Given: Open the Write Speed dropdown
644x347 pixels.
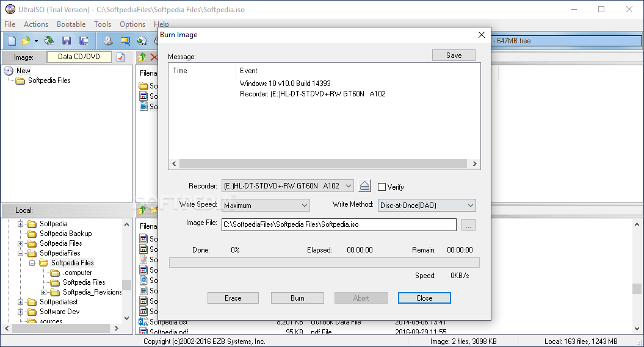Looking at the screenshot, I should (305, 206).
